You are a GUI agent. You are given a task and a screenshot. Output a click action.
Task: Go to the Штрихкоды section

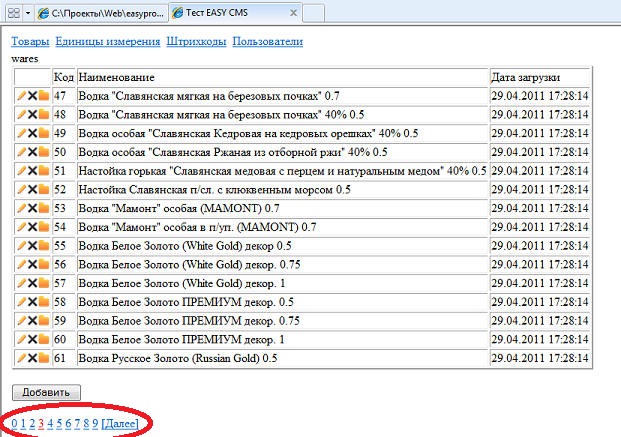click(196, 41)
